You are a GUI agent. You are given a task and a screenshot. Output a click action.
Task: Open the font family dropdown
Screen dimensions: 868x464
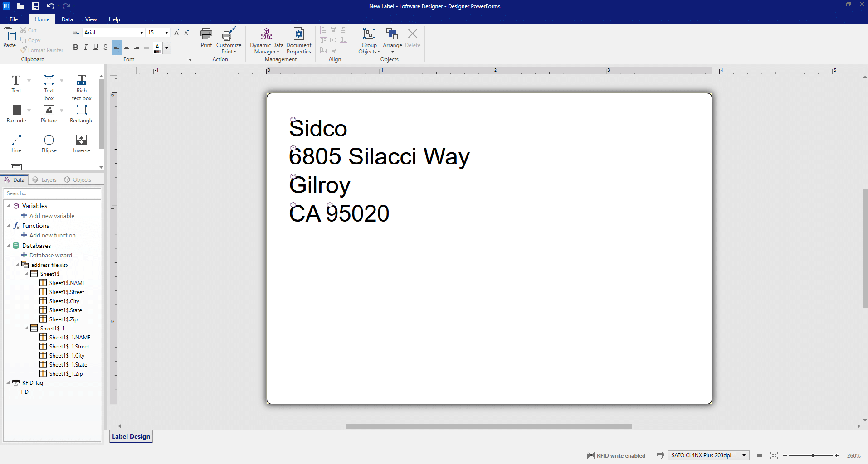141,32
